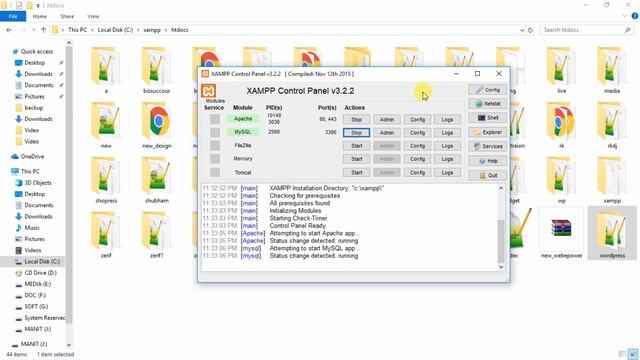
Task: Stop the MySQL module
Action: pyautogui.click(x=356, y=133)
